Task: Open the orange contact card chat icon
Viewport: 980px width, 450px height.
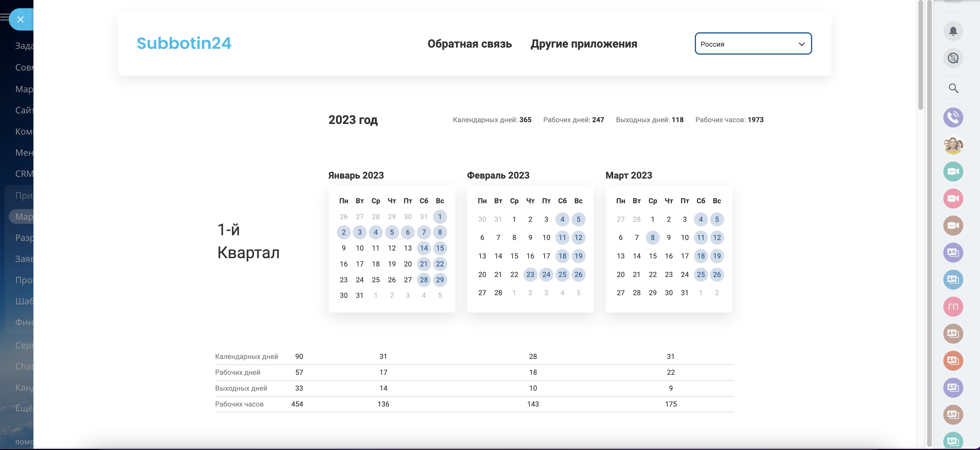Action: 953,360
